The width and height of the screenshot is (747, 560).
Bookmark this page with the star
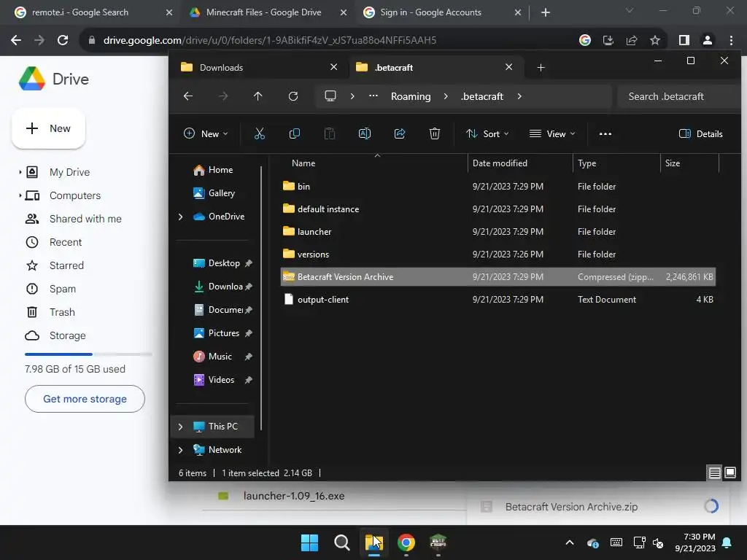[x=655, y=40]
